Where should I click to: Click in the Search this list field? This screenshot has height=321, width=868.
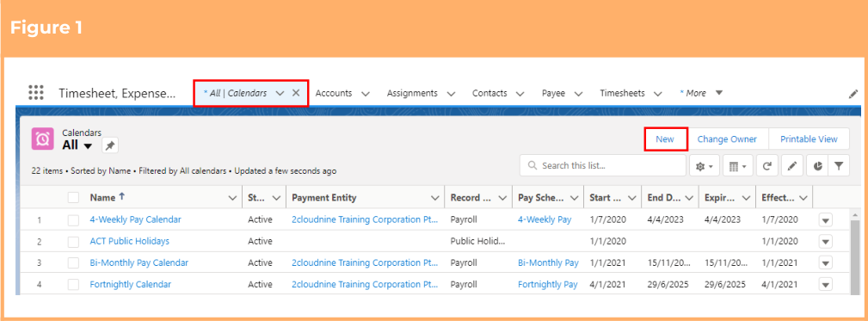coord(603,165)
